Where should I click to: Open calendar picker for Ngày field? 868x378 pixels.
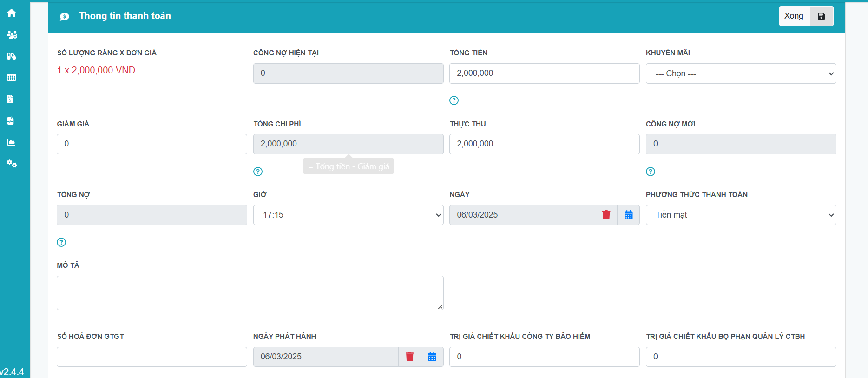(x=628, y=215)
